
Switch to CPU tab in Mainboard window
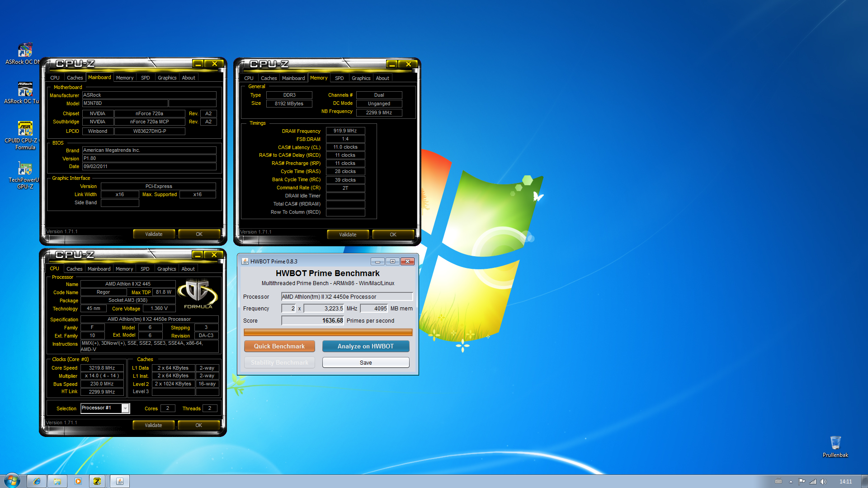tap(55, 78)
